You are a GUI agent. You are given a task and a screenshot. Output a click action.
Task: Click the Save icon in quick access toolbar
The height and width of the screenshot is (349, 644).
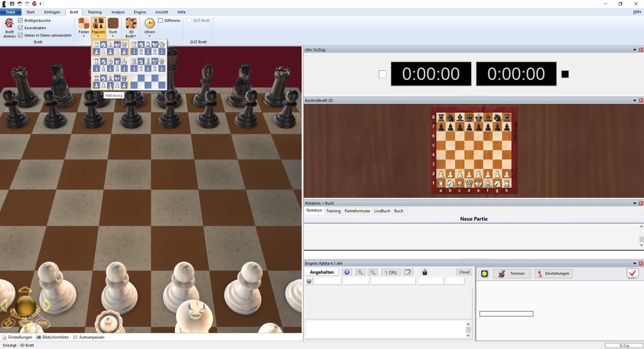(x=12, y=3)
